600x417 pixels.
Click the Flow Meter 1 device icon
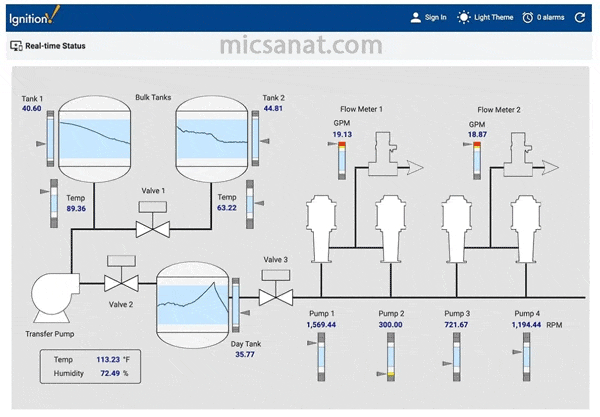pos(383,154)
